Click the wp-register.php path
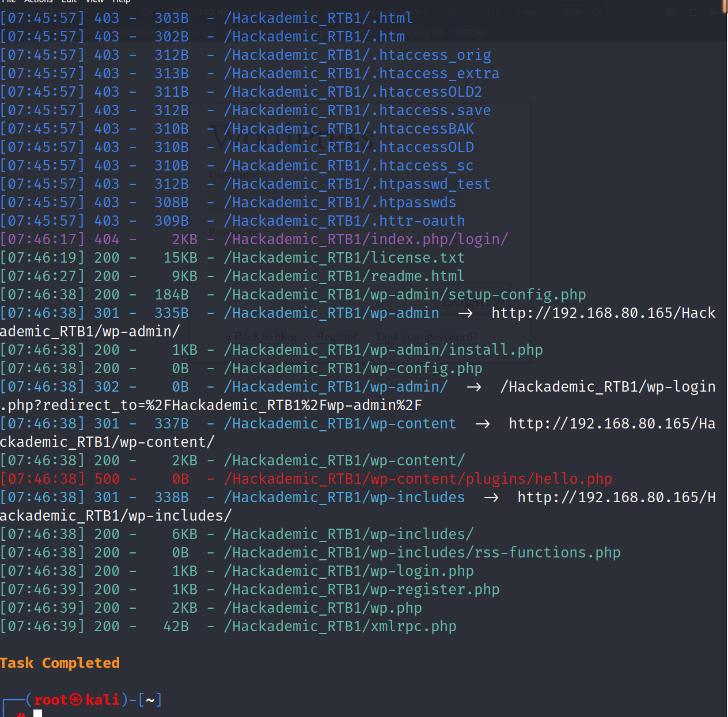The height and width of the screenshot is (717, 728). point(361,589)
